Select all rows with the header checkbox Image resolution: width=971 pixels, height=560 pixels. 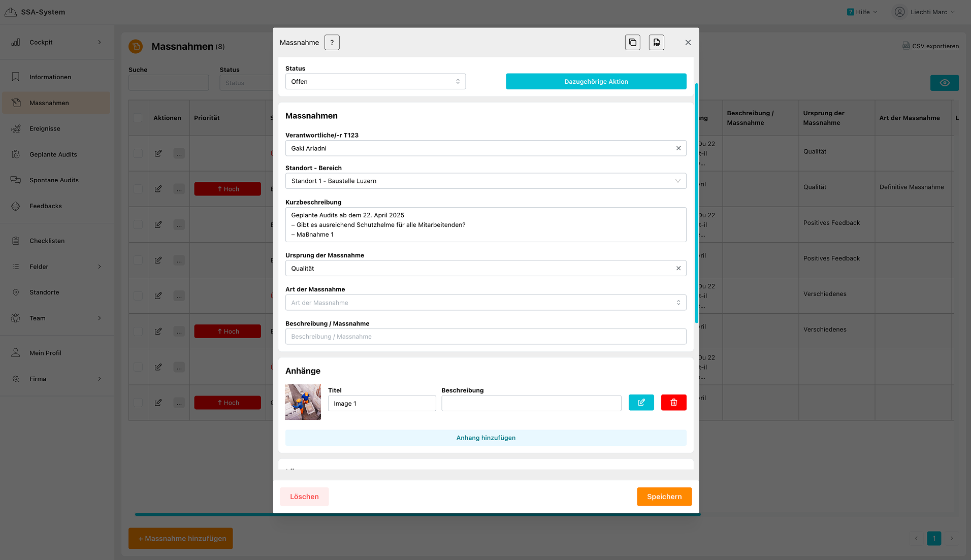[x=138, y=118]
